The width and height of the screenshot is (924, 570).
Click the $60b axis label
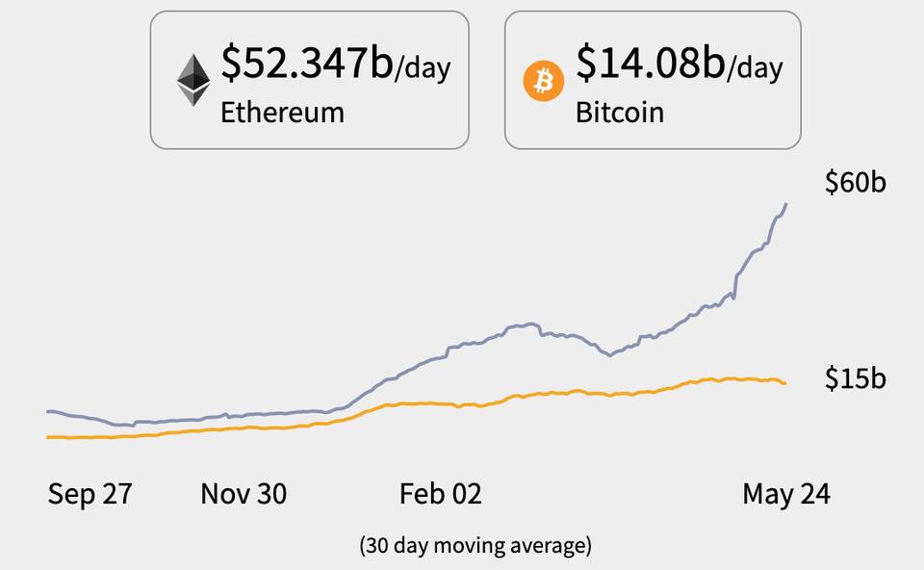(855, 182)
